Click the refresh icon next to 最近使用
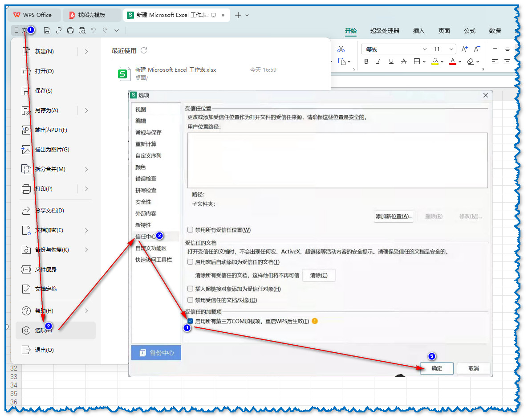 pos(144,50)
